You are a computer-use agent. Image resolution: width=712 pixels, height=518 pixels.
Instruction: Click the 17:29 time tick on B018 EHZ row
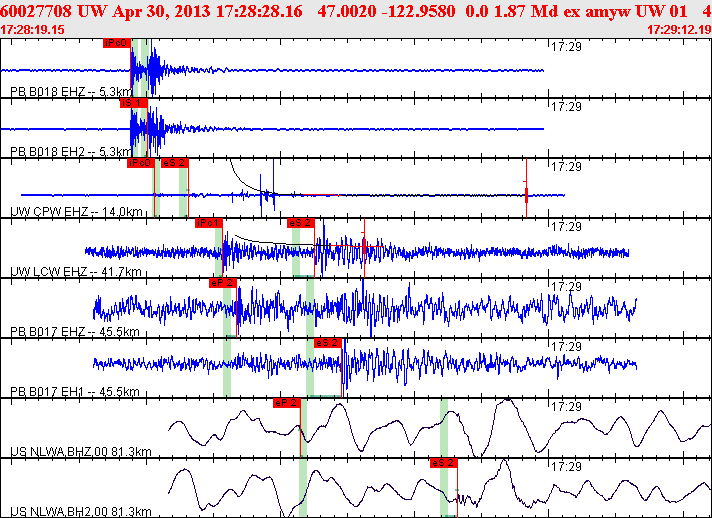(x=566, y=46)
